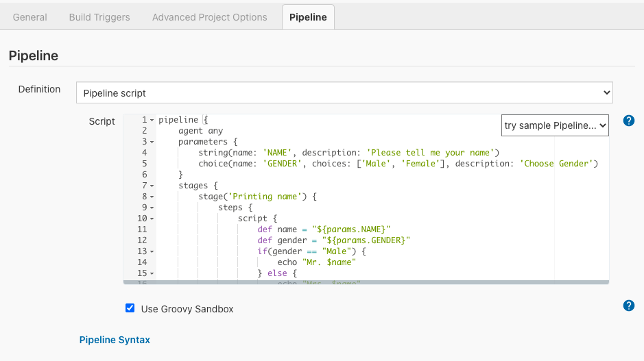Fold the if gender block on line 13
Image resolution: width=644 pixels, height=361 pixels.
[152, 251]
